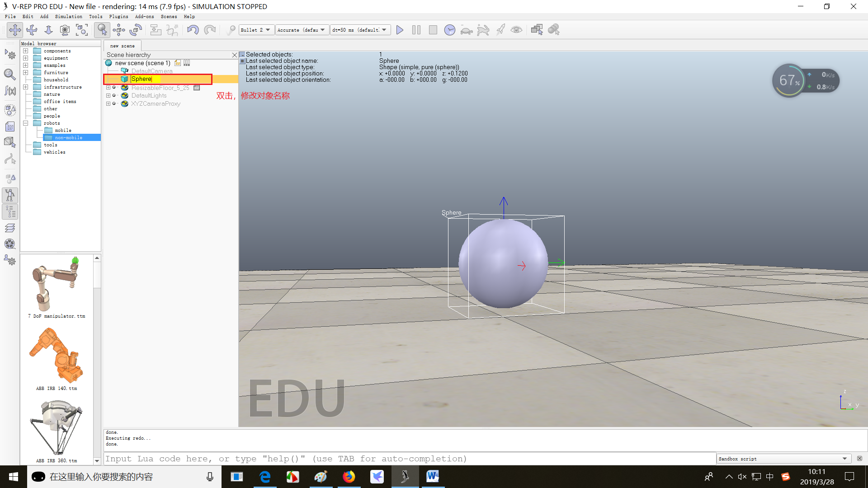This screenshot has height=488, width=868.
Task: Switch to the new scene tab
Action: [122, 46]
